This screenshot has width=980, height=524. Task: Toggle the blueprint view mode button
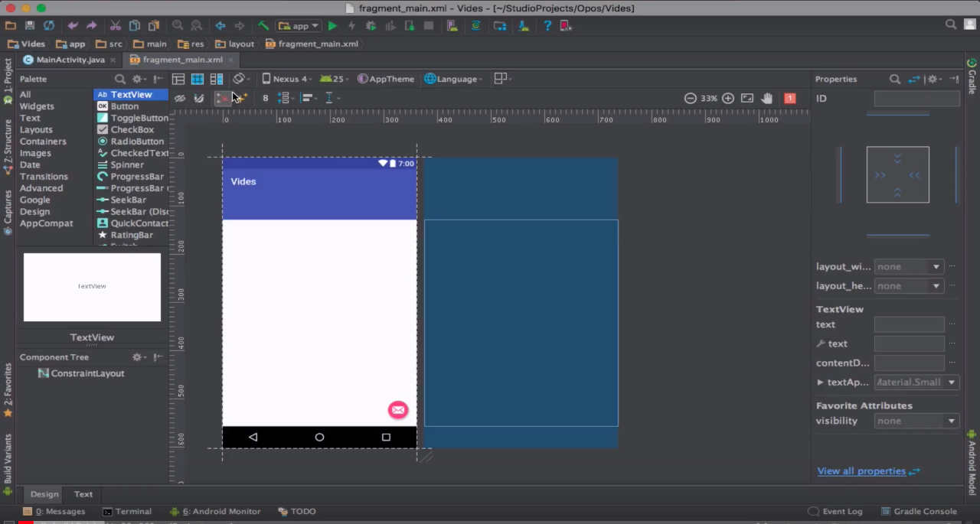(x=198, y=79)
